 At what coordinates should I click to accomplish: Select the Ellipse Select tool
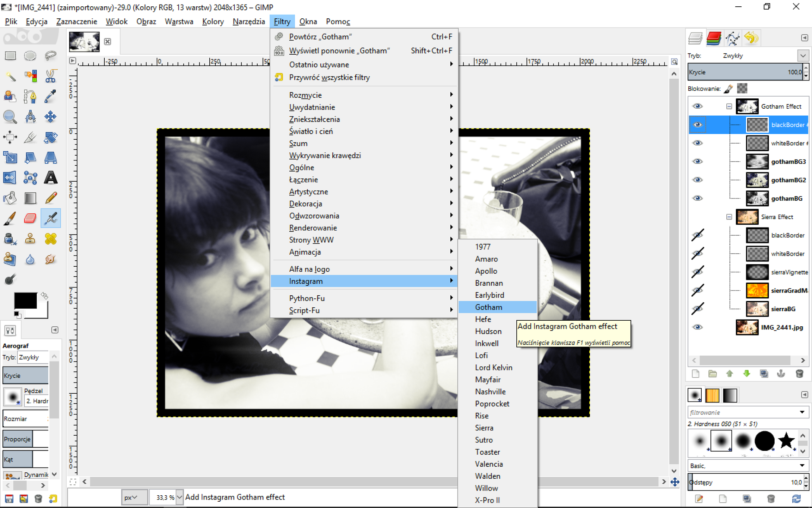tap(30, 56)
